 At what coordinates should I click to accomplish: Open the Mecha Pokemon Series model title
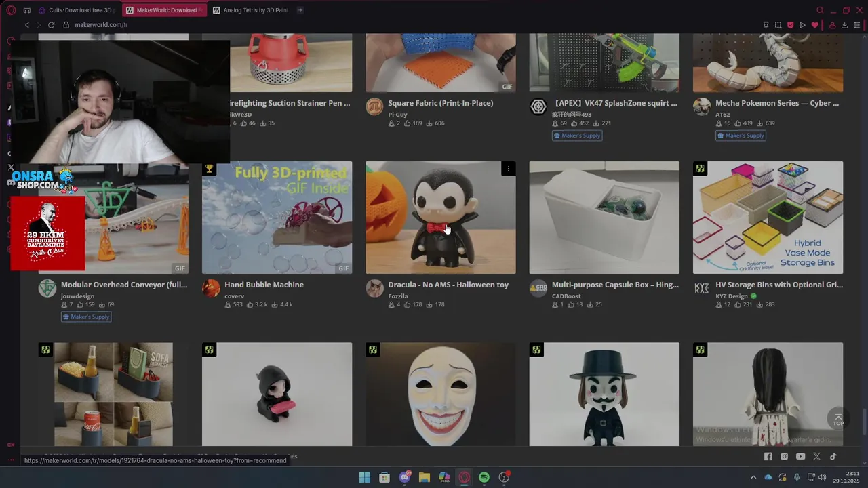point(777,103)
